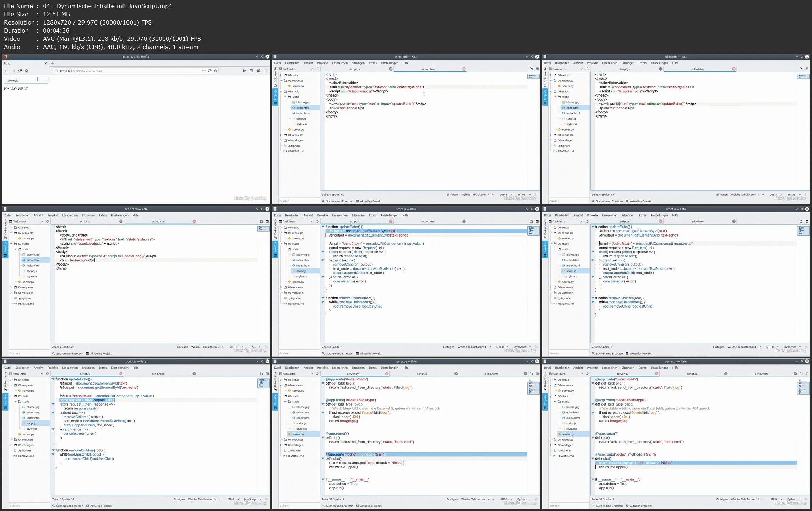
Task: Fold 'function removeChildren' marker in Zeile 6 Kate window
Action: coord(53,450)
